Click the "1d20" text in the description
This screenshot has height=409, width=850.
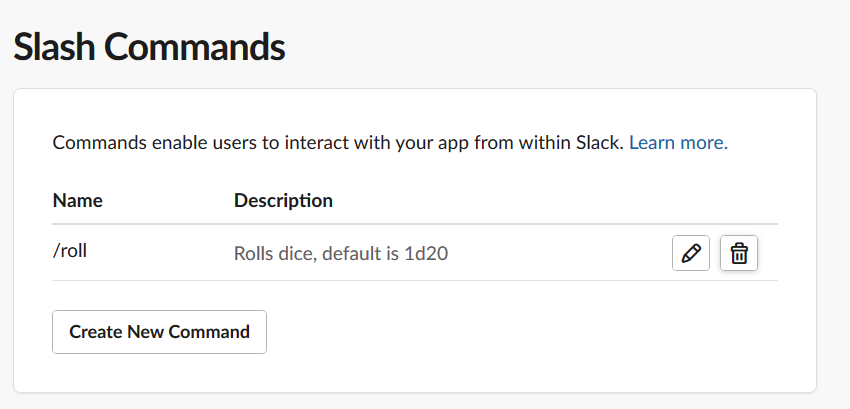pyautogui.click(x=427, y=253)
